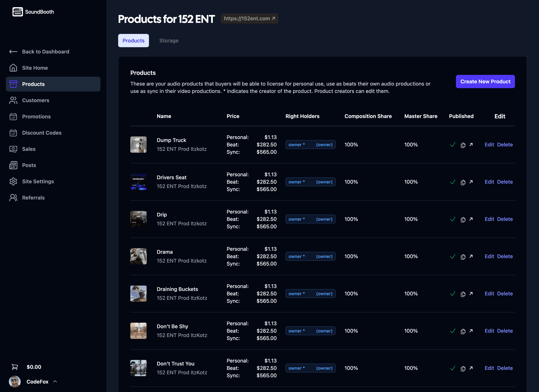Toggle published checkmark on Drivers Seat

(x=453, y=182)
